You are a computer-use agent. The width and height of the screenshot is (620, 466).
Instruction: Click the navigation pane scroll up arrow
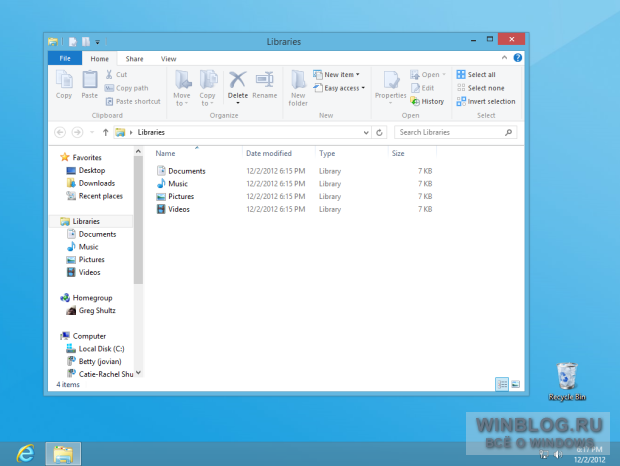coord(138,151)
